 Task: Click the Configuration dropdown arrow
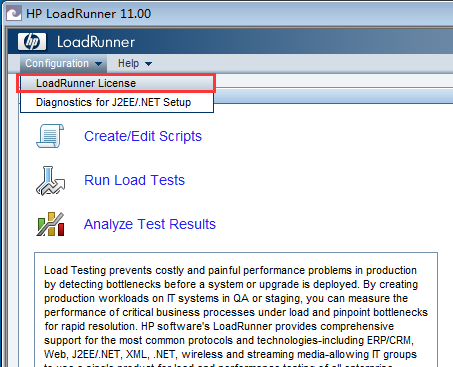98,64
